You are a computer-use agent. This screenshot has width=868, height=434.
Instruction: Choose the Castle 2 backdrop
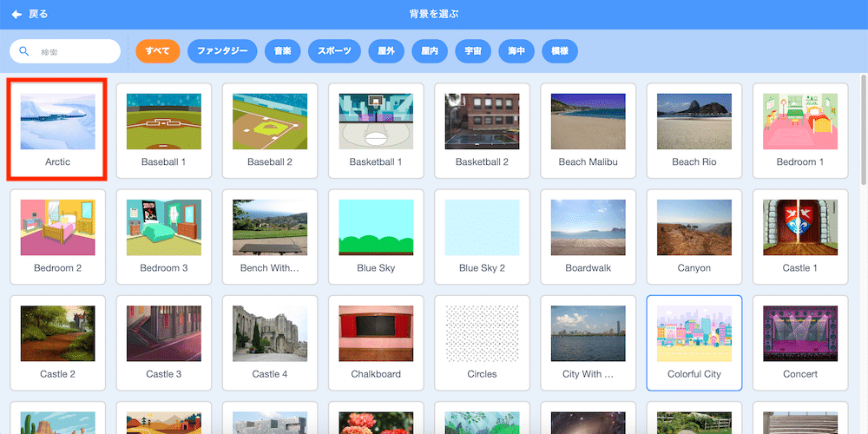[x=57, y=343]
